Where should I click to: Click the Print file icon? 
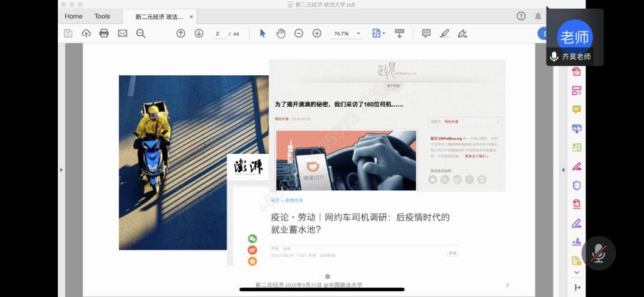pos(104,33)
